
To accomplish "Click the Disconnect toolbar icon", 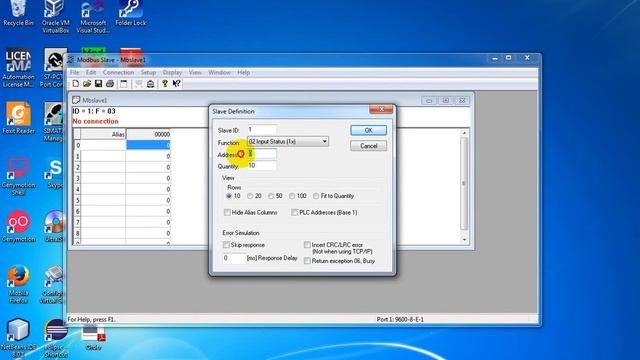I will (150, 84).
